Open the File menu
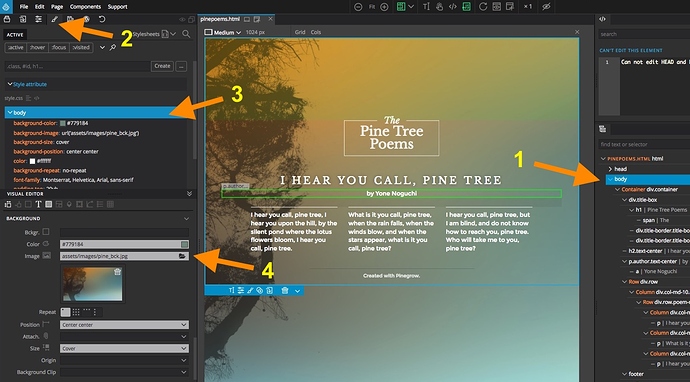The image size is (690, 382). coord(24,7)
